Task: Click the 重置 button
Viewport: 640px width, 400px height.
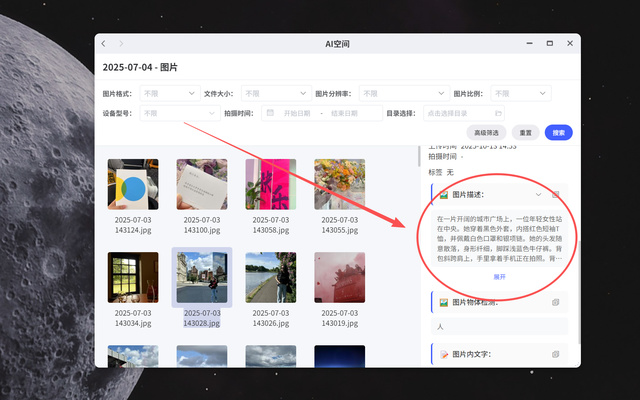Action: [525, 133]
